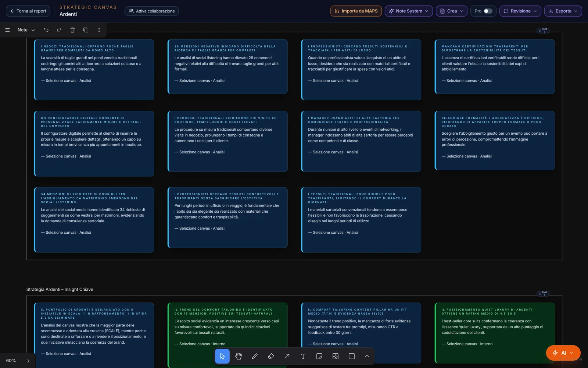
Task: Click the trash delete icon
Action: 72,30
